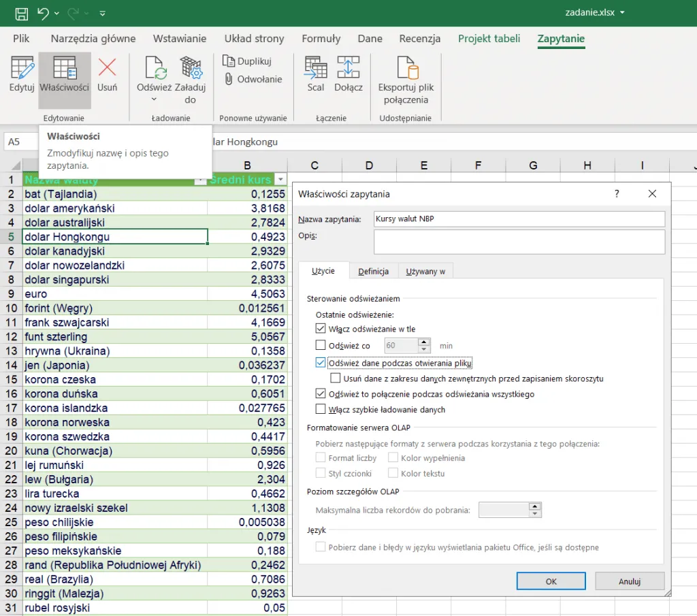Viewport: 697px width, 616px height.
Task: Click the OK button
Action: click(x=551, y=581)
